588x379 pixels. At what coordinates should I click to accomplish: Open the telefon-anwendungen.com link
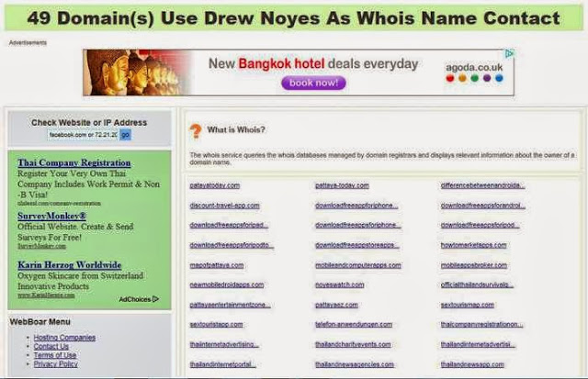pos(354,324)
